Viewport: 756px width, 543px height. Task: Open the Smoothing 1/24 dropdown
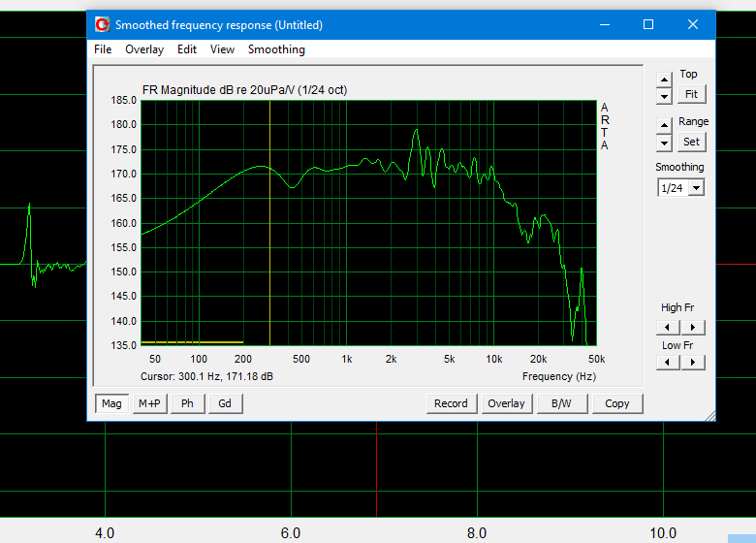point(696,187)
